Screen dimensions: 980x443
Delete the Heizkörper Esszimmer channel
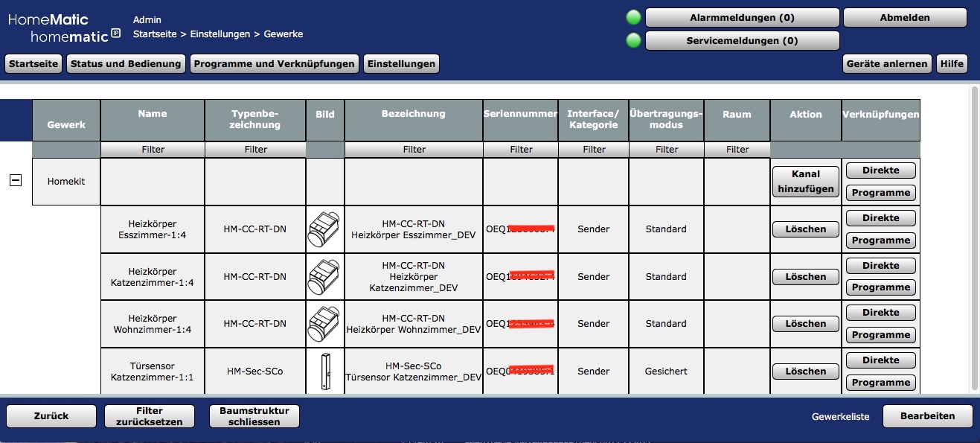805,229
